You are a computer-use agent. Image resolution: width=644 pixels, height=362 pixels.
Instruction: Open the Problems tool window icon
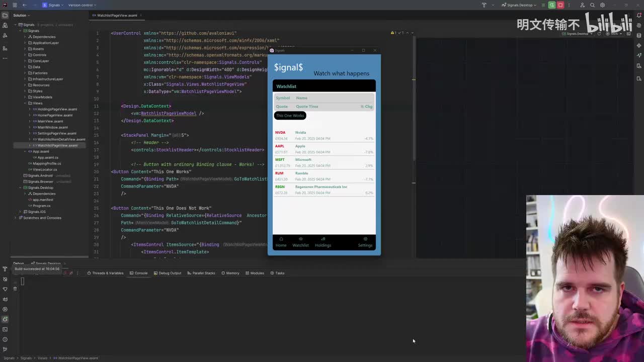click(5, 339)
